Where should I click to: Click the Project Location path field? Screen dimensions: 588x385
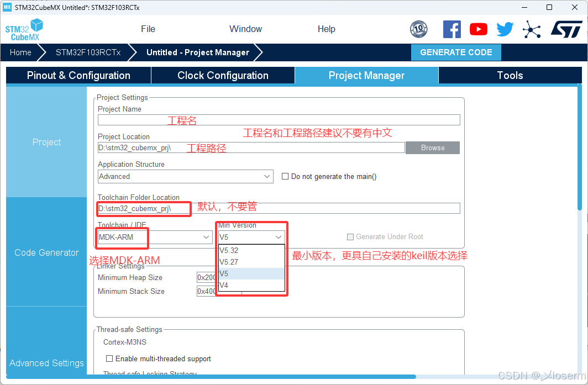pos(251,147)
